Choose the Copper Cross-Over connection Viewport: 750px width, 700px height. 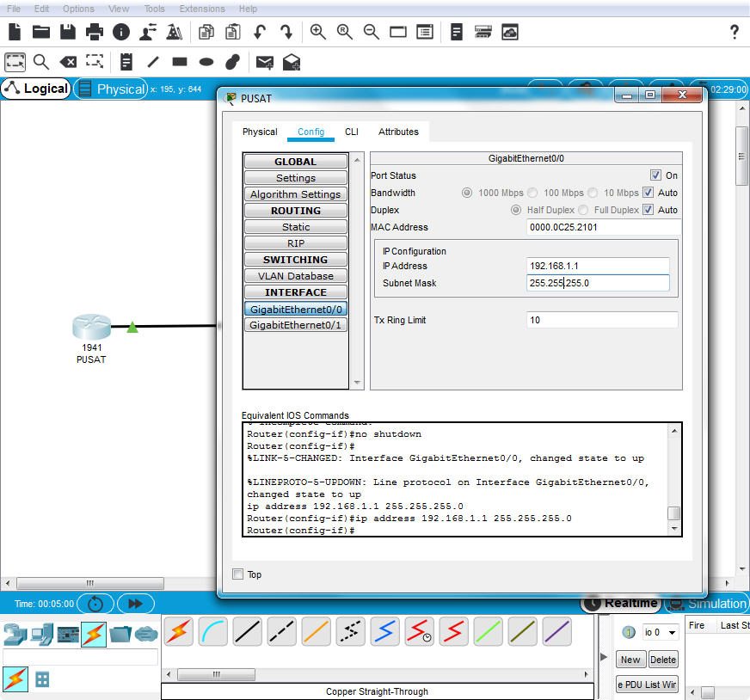click(x=281, y=631)
